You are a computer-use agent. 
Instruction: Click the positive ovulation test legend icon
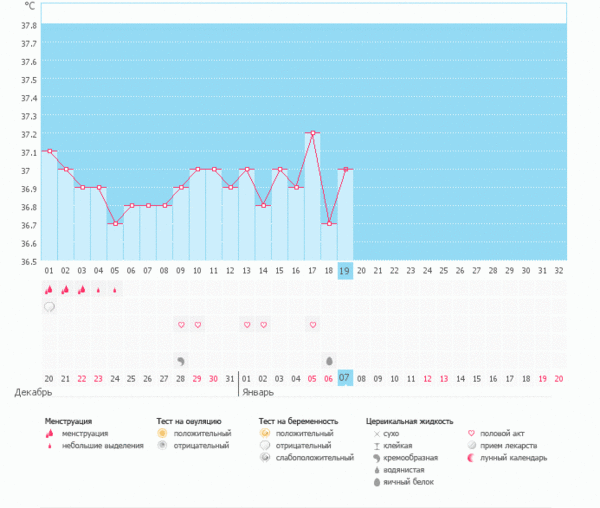163,433
